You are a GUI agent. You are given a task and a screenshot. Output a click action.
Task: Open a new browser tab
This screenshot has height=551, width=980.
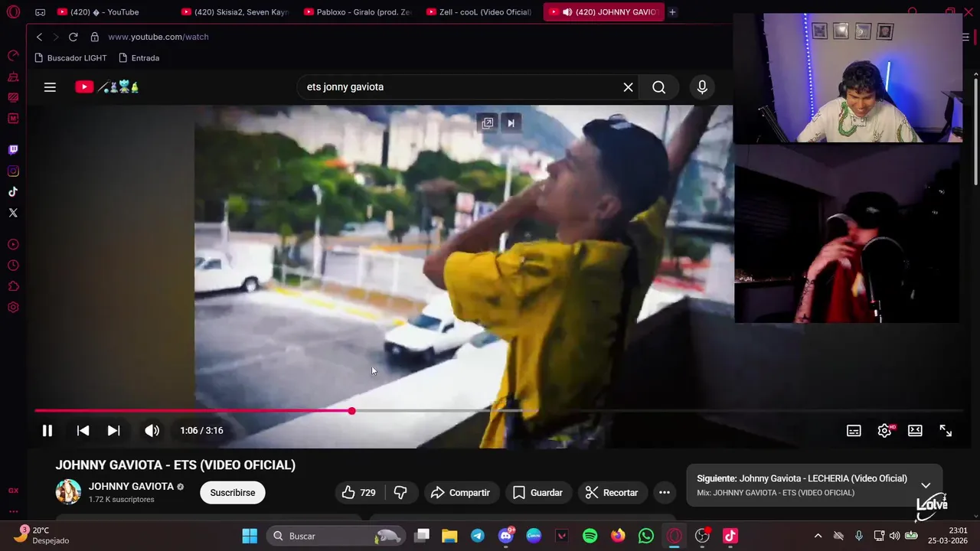pyautogui.click(x=672, y=12)
